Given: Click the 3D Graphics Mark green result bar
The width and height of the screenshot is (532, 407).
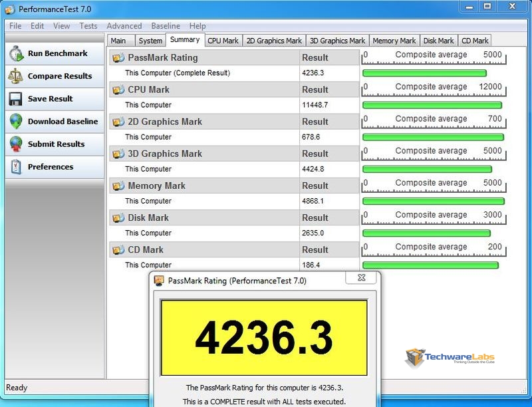Looking at the screenshot, I should pyautogui.click(x=427, y=169).
